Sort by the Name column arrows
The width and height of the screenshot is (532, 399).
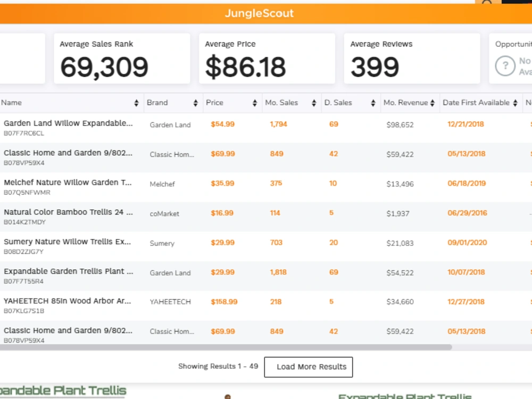pos(136,103)
